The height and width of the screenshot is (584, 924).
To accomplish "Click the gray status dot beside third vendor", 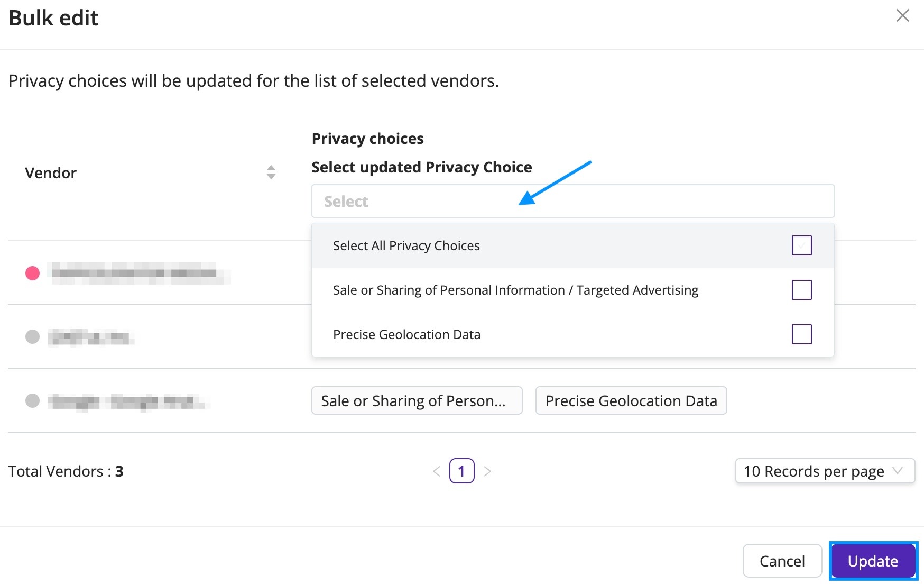I will [32, 400].
